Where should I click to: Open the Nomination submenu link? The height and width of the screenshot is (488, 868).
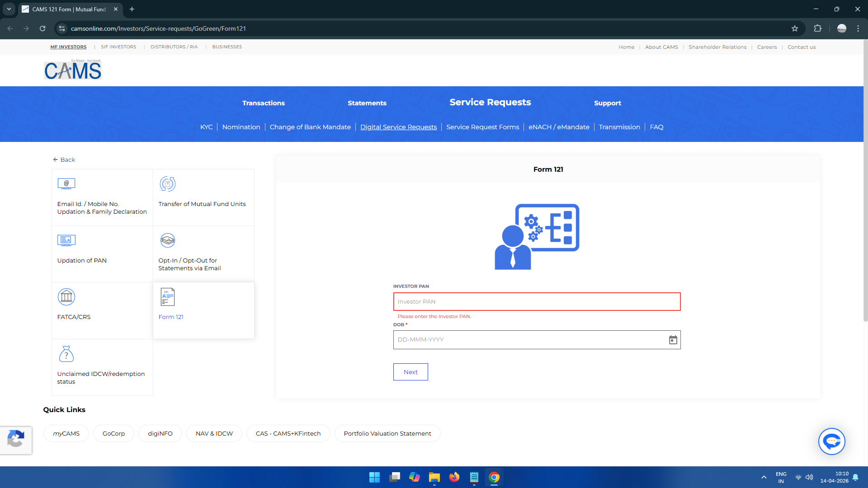tap(241, 127)
